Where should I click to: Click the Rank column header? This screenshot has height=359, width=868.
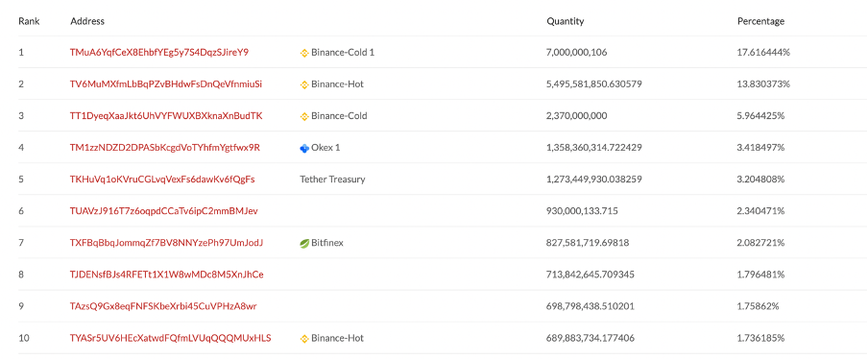pyautogui.click(x=28, y=21)
